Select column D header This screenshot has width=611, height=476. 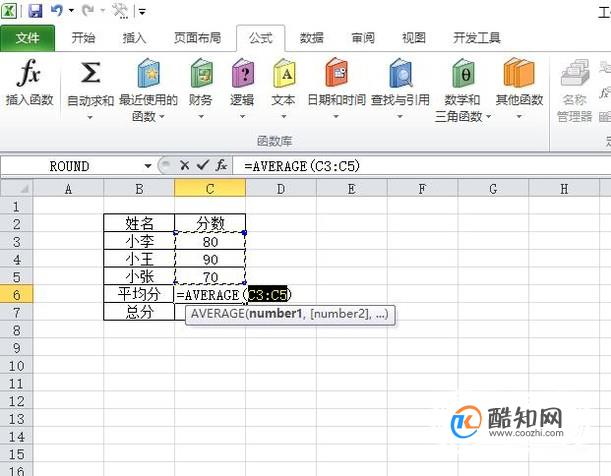click(x=281, y=189)
